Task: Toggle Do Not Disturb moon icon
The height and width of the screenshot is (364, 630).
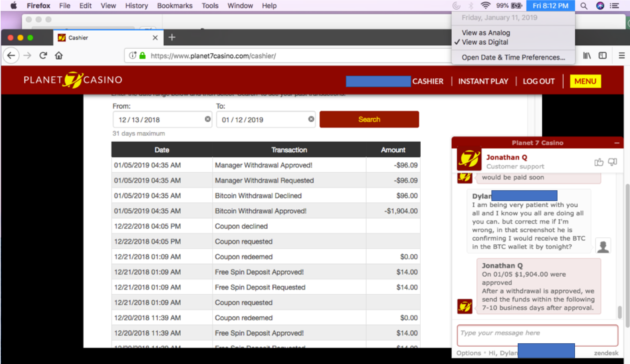Action: point(456,6)
